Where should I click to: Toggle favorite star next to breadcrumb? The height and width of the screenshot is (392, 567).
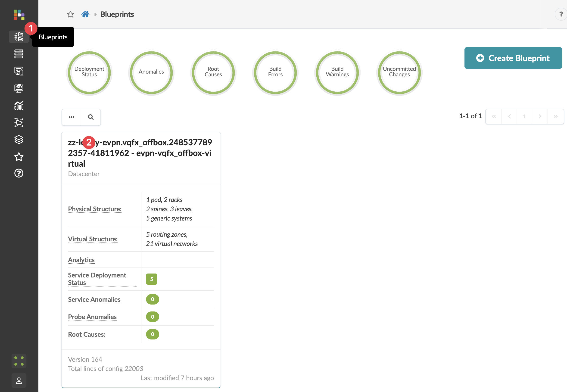(71, 14)
